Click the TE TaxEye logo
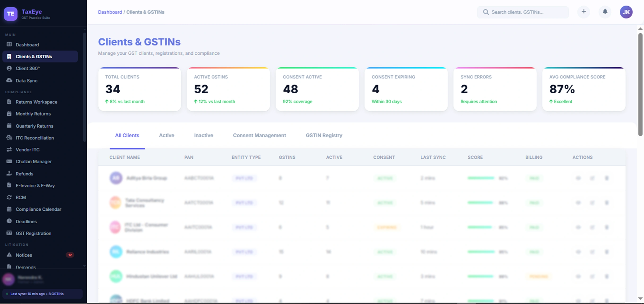The height and width of the screenshot is (304, 644). click(x=10, y=14)
